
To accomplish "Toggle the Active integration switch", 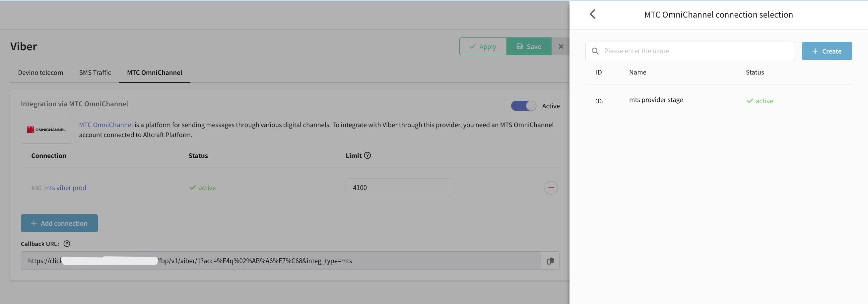I will (x=523, y=106).
